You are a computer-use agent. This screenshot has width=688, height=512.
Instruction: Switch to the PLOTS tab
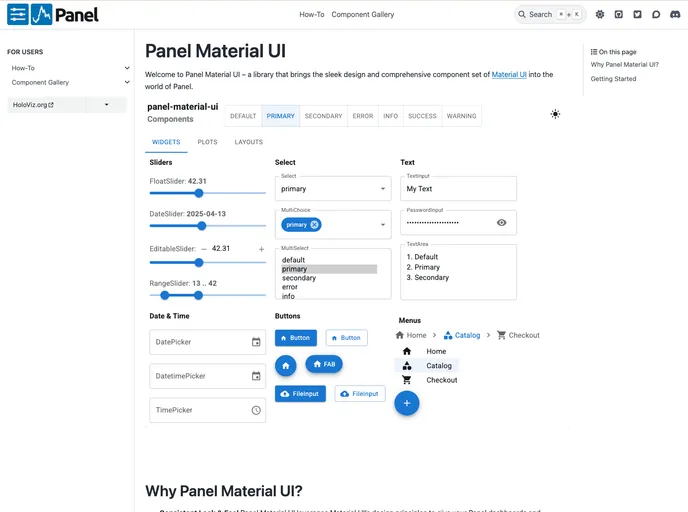pos(207,142)
